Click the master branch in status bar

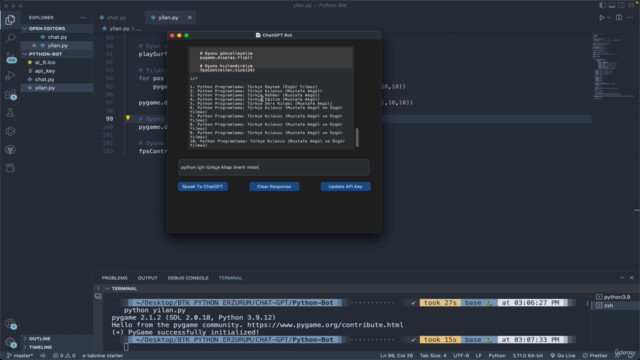click(x=20, y=356)
